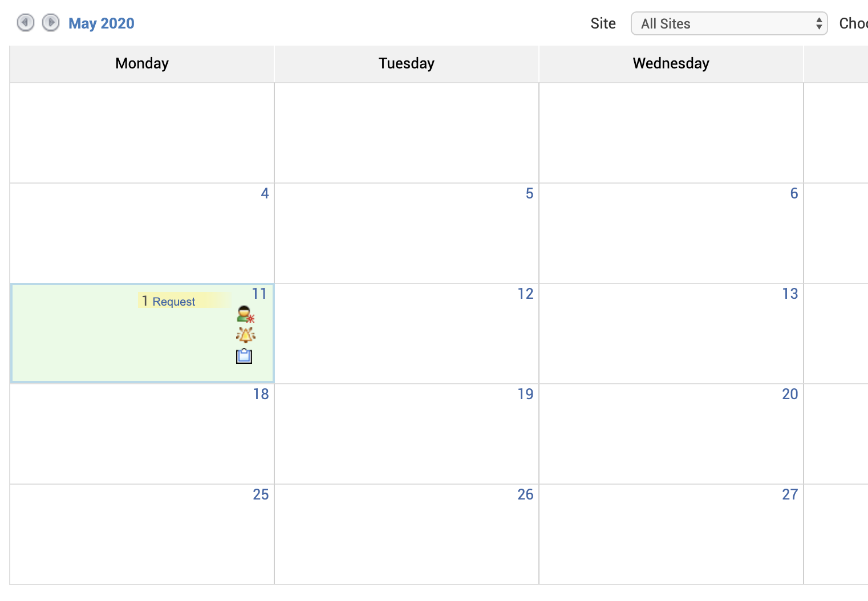The image size is (868, 601).
Task: Click the clipboard icon on May 11
Action: click(x=244, y=356)
